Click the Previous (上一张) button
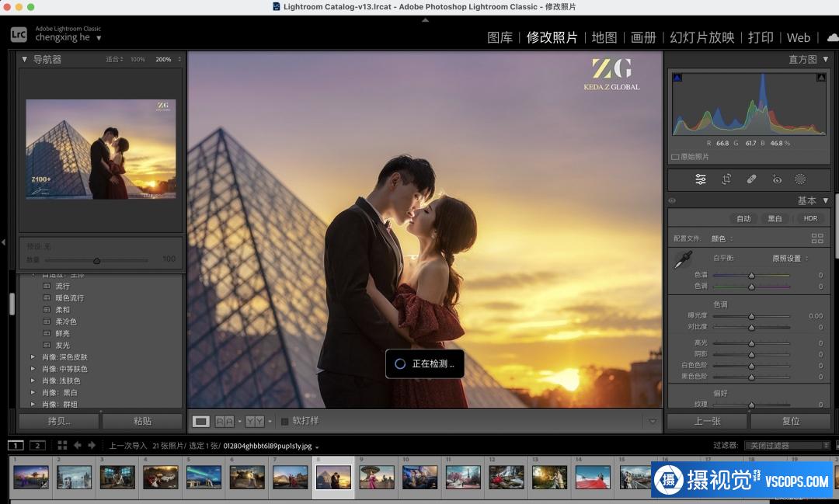The width and height of the screenshot is (839, 504). point(707,421)
